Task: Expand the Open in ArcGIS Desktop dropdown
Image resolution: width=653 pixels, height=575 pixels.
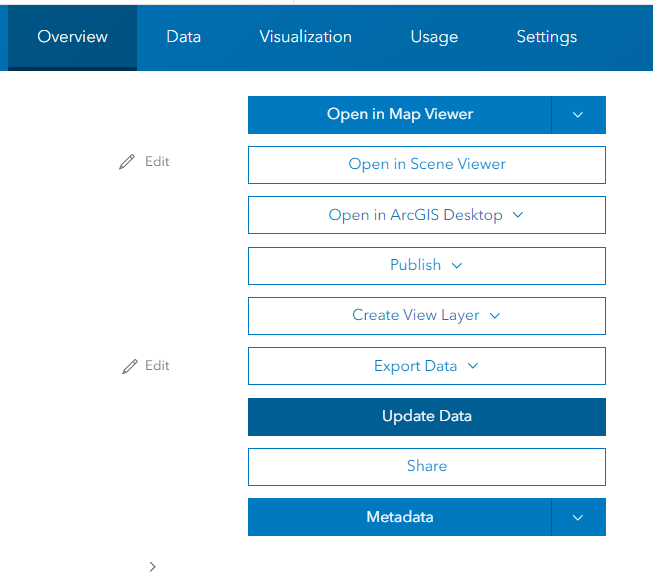Action: [426, 215]
